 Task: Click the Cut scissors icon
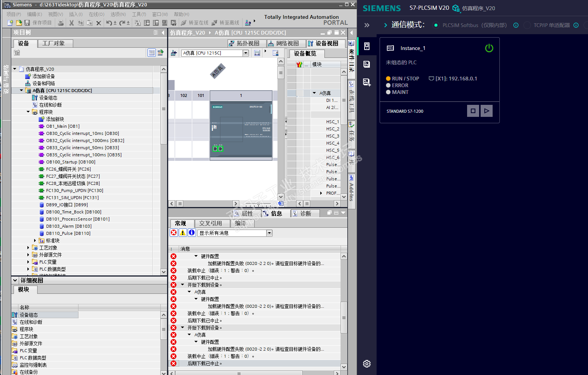click(71, 23)
